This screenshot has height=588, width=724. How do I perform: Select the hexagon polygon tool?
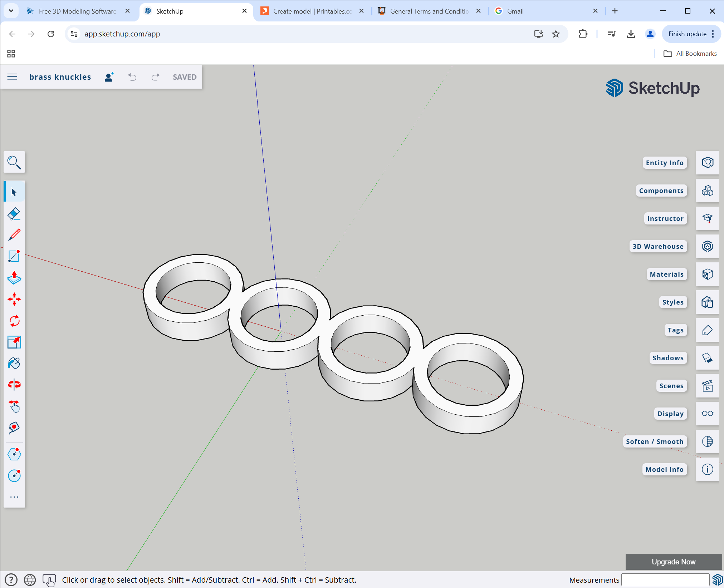[x=14, y=454]
